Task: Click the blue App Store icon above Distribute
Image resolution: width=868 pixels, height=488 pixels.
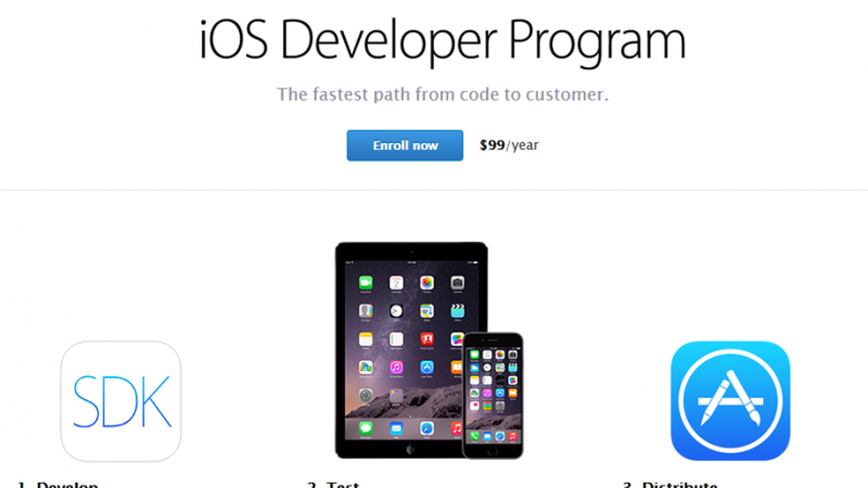Action: tap(730, 401)
